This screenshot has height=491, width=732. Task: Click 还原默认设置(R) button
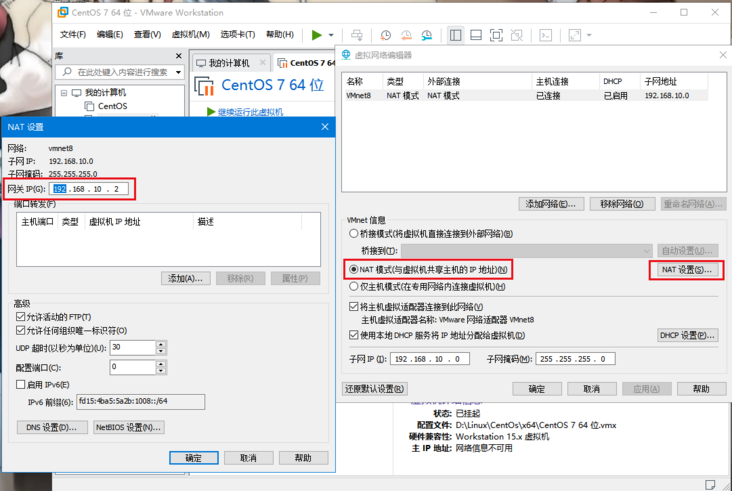pyautogui.click(x=374, y=389)
